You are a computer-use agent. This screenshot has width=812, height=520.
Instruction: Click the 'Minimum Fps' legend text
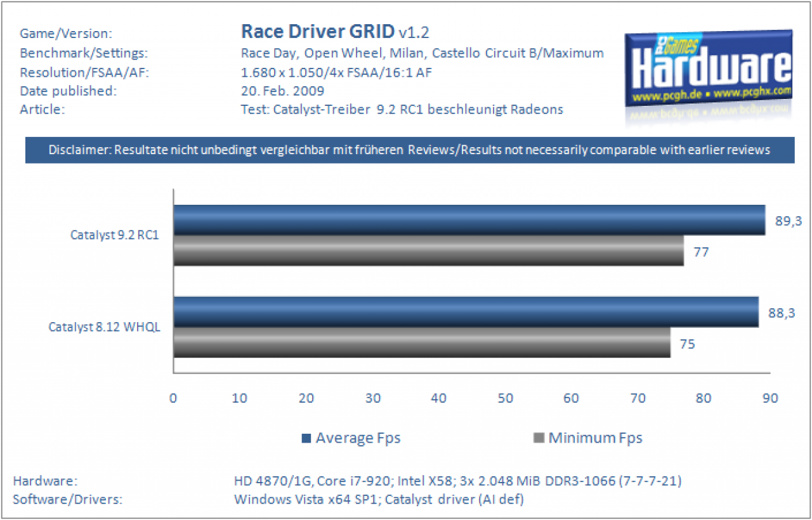tap(595, 438)
